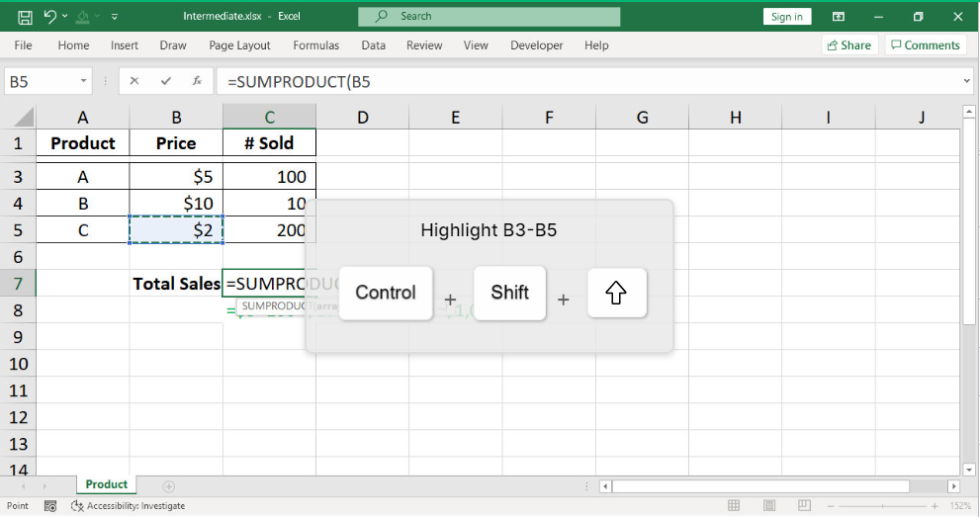Click the # Sold header cell

coord(269,143)
